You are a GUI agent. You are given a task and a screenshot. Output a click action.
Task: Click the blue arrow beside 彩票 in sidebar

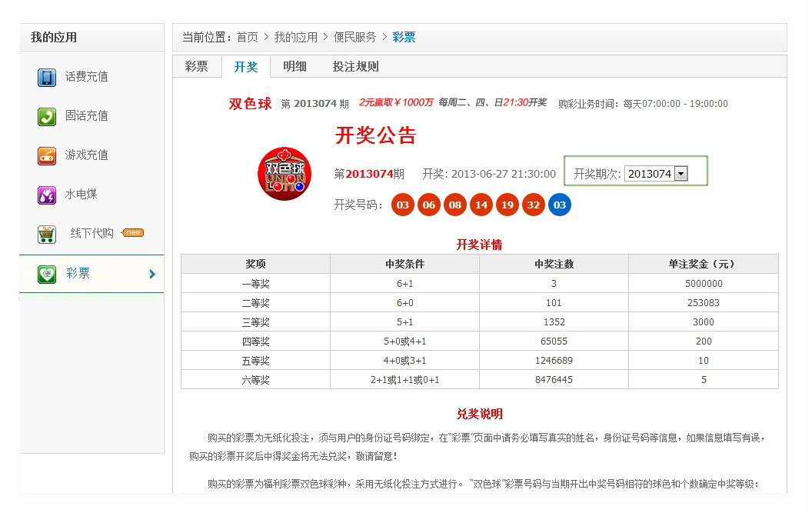pos(152,274)
